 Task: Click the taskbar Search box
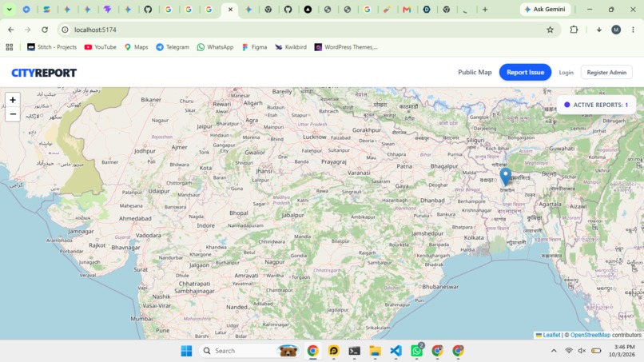coord(249,351)
